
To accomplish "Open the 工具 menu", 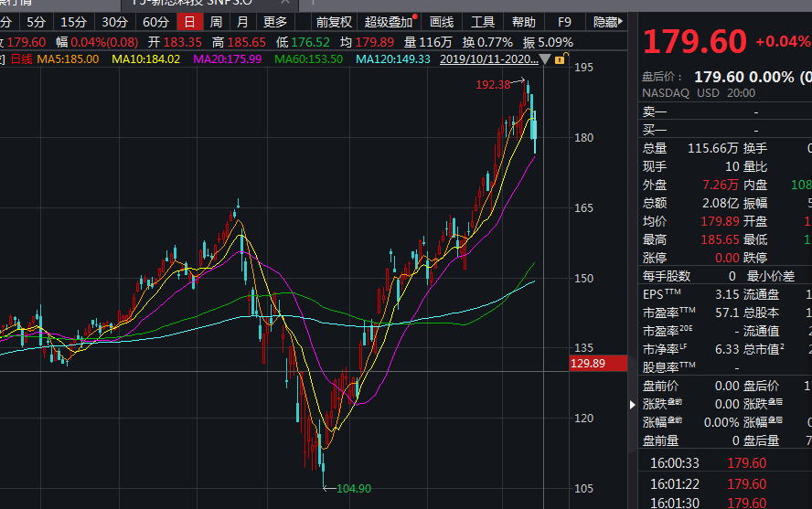I will pyautogui.click(x=483, y=22).
